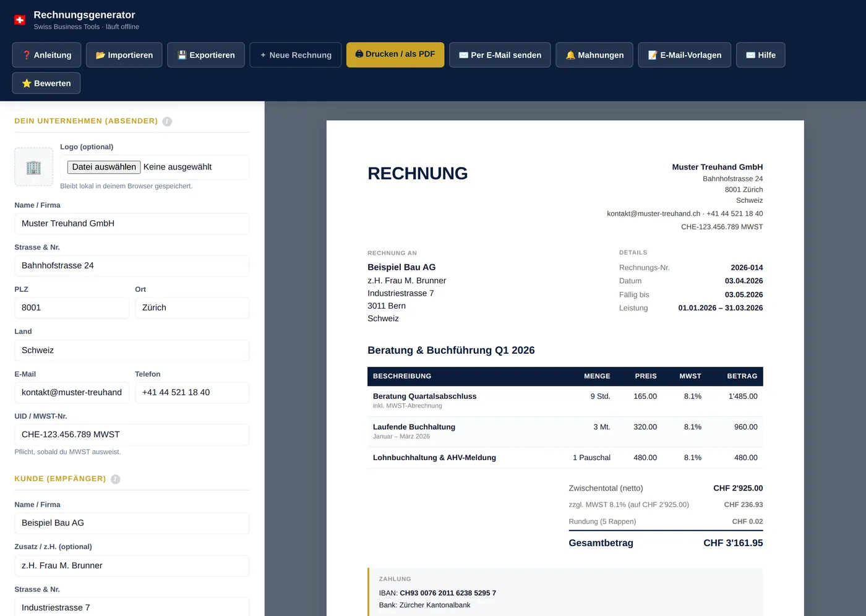Open the Anleitung guide
The height and width of the screenshot is (616, 866).
[46, 55]
